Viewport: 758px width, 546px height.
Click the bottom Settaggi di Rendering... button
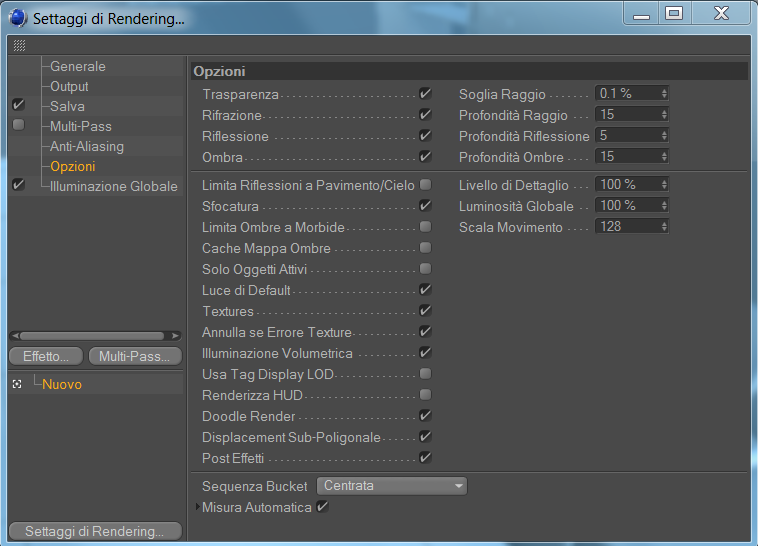[x=95, y=531]
